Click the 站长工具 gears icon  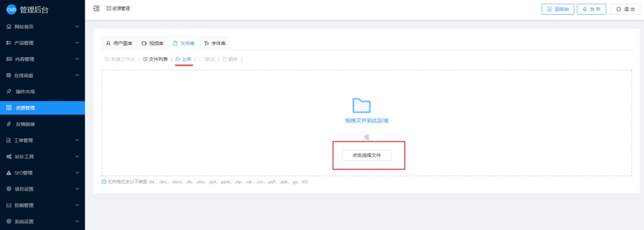9,157
